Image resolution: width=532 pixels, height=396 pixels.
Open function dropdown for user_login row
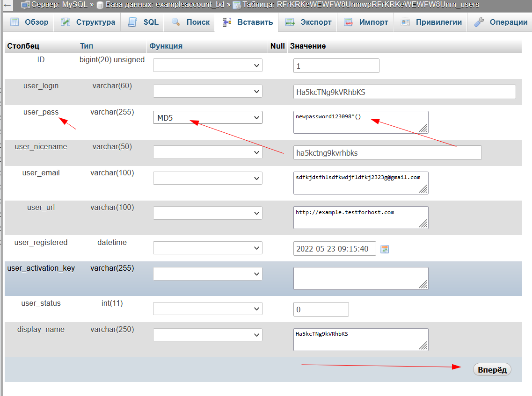pos(208,92)
